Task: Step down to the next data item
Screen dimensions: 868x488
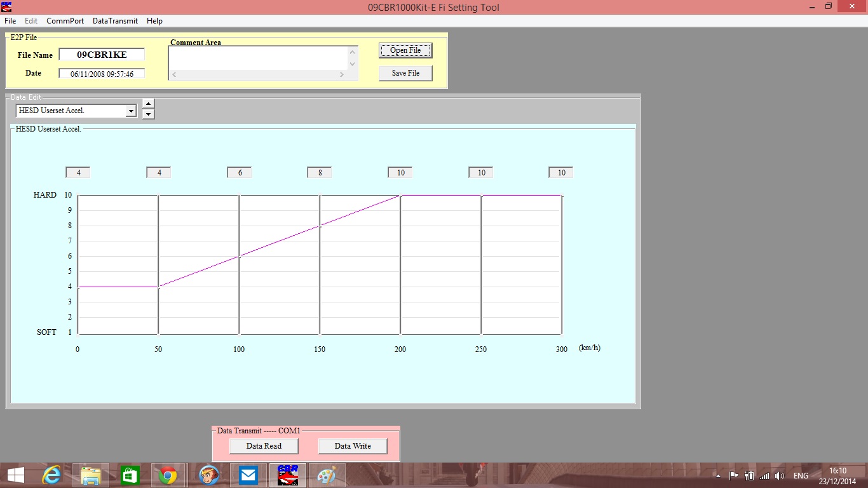Action: click(x=148, y=114)
